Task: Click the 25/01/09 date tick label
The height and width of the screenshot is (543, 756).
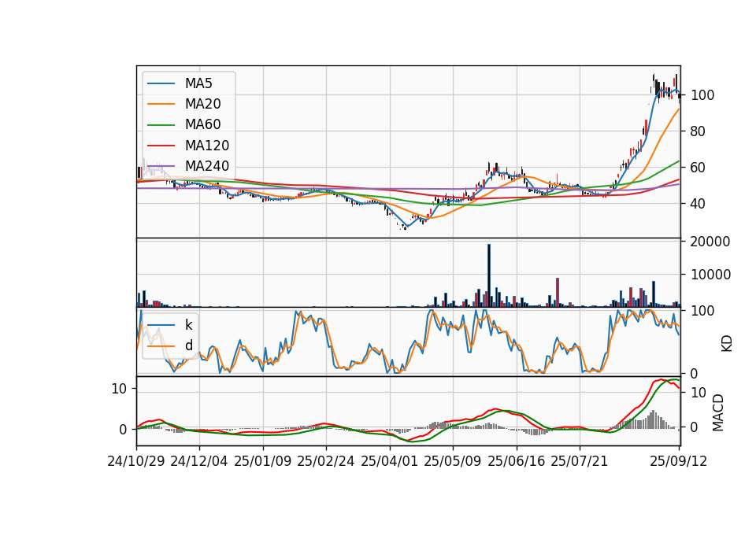Action: (263, 461)
